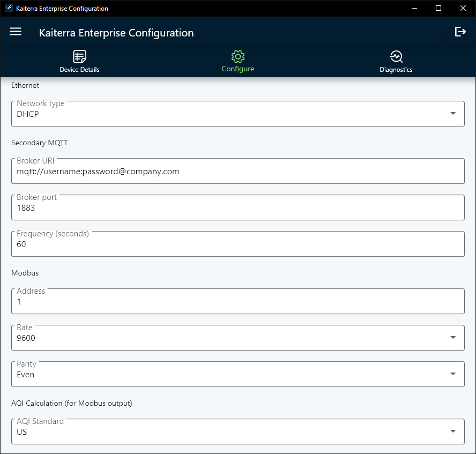
Task: Click the Kaiterra app icon in title bar
Action: [9, 8]
